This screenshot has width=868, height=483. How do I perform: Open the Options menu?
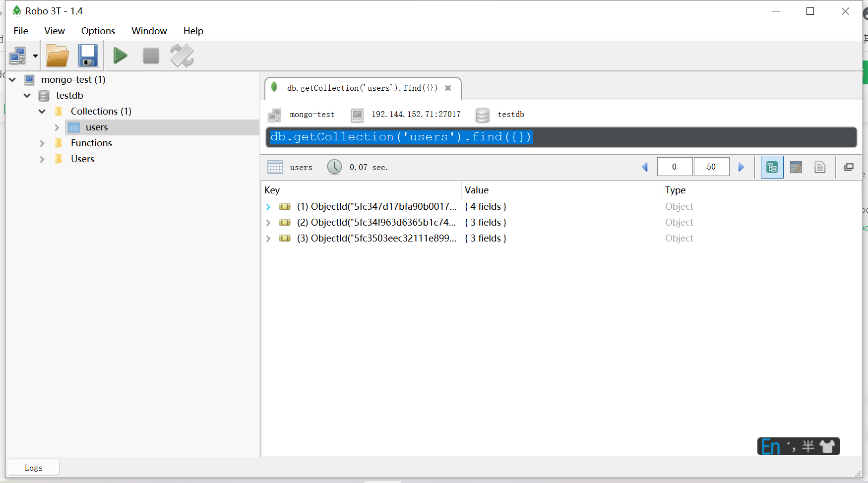98,31
